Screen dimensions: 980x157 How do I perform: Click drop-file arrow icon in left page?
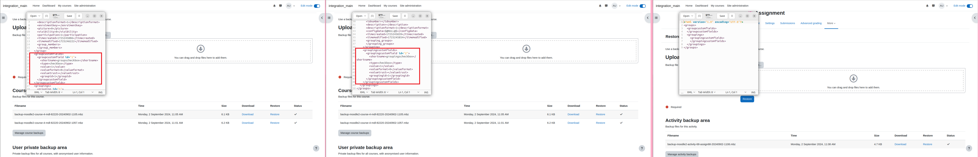coord(200,49)
